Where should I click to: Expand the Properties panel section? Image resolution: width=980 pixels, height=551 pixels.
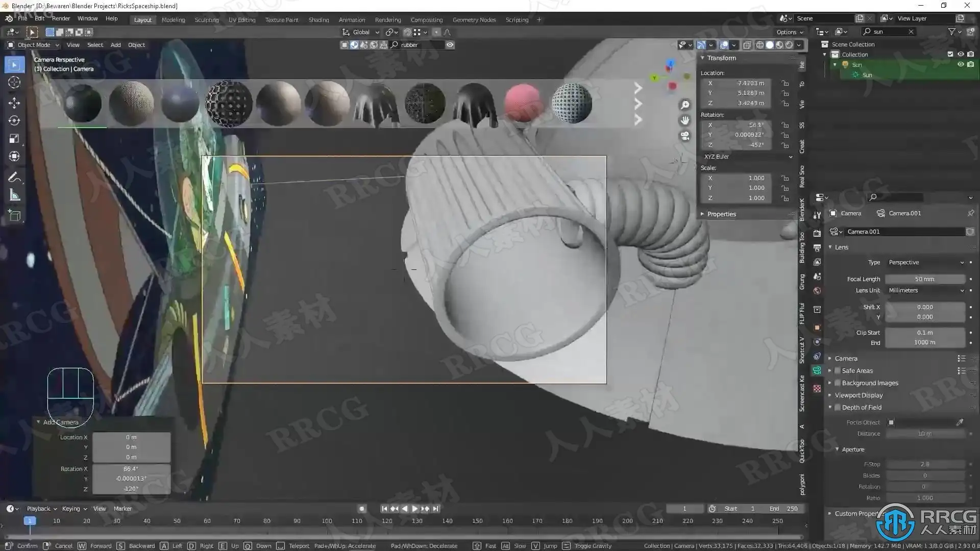[x=721, y=214]
